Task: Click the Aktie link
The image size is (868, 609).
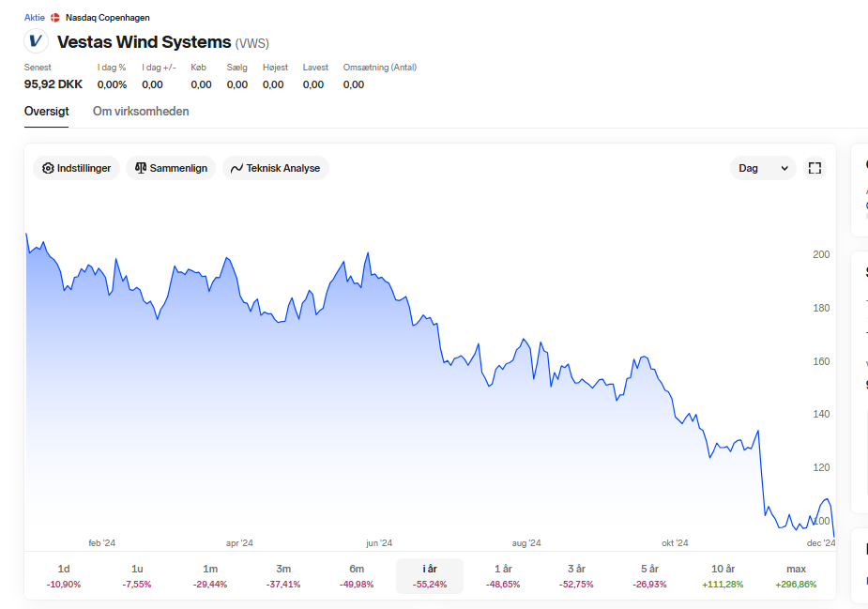Action: [35, 18]
